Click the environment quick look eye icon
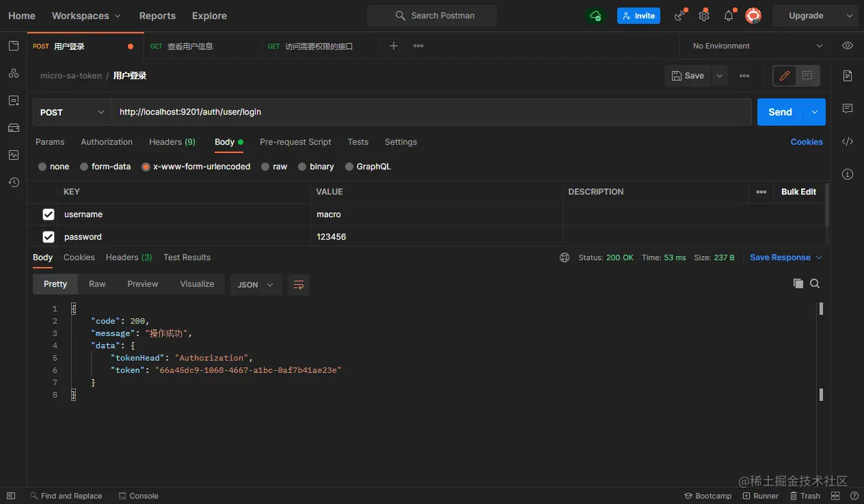The width and height of the screenshot is (864, 504). (x=848, y=46)
